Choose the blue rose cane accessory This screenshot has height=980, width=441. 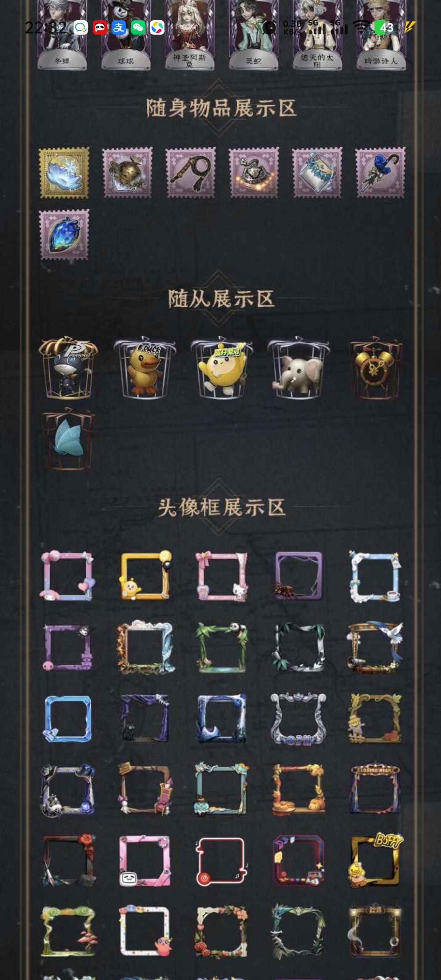pos(380,173)
